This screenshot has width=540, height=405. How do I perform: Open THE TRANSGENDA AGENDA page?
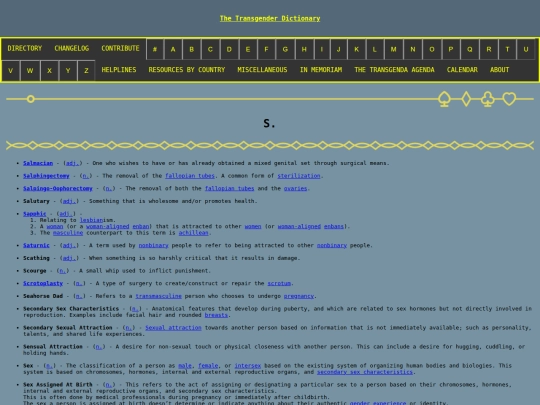click(x=394, y=70)
